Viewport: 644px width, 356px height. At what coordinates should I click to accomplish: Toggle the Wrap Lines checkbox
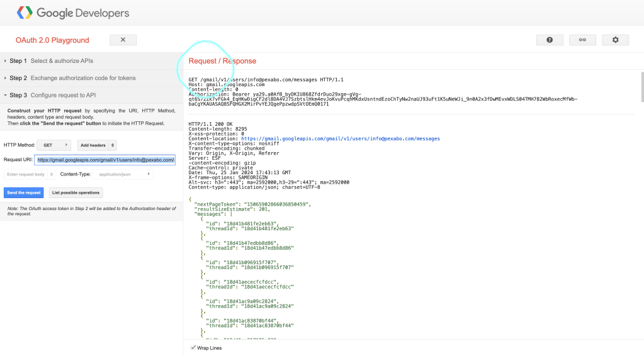click(x=193, y=348)
